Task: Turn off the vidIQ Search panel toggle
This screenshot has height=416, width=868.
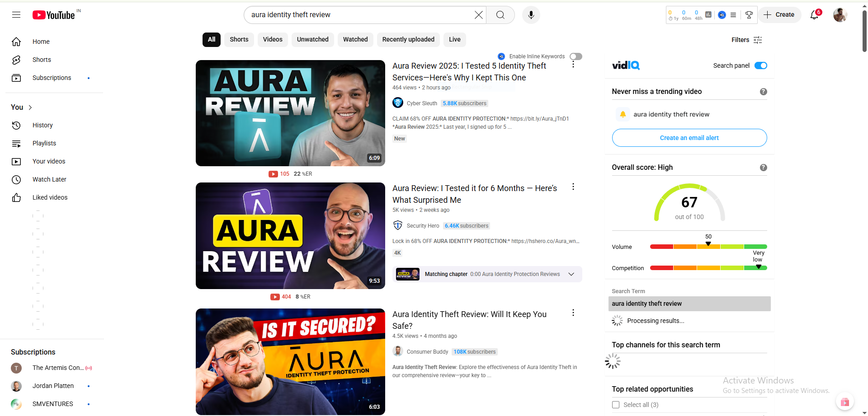Action: 761,65
